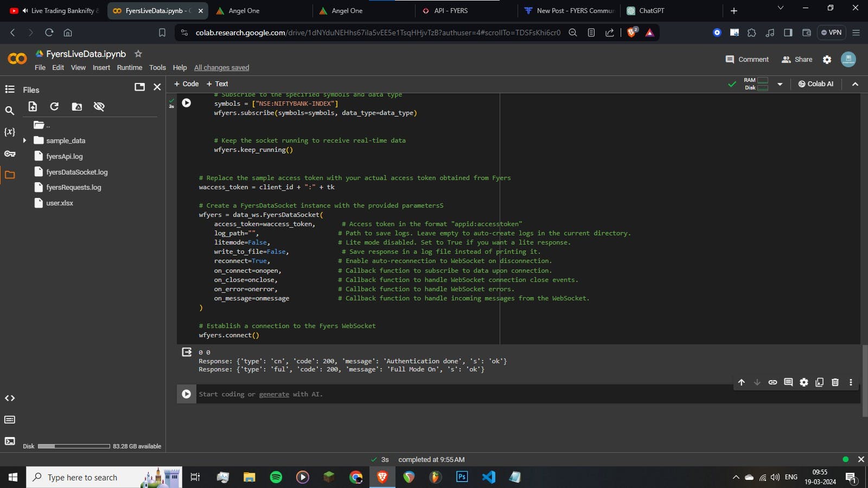Star the FyersLiveData.ipynb notebook
The image size is (868, 488).
[138, 54]
